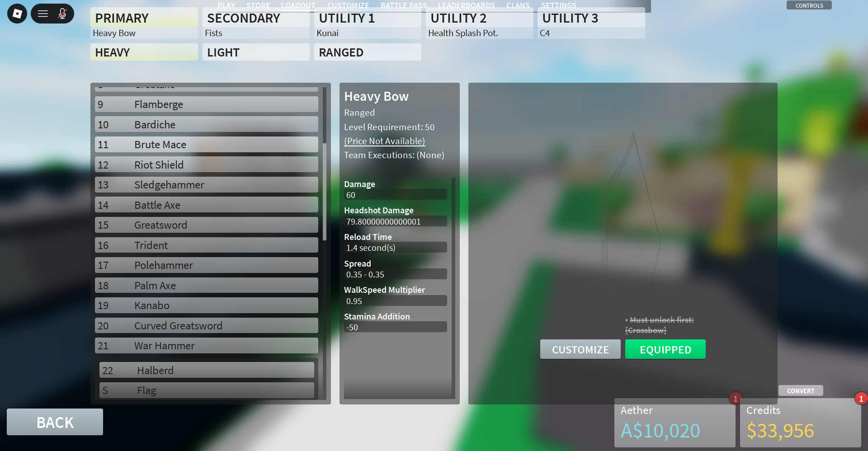Open the SETTINGS menu

coord(559,5)
